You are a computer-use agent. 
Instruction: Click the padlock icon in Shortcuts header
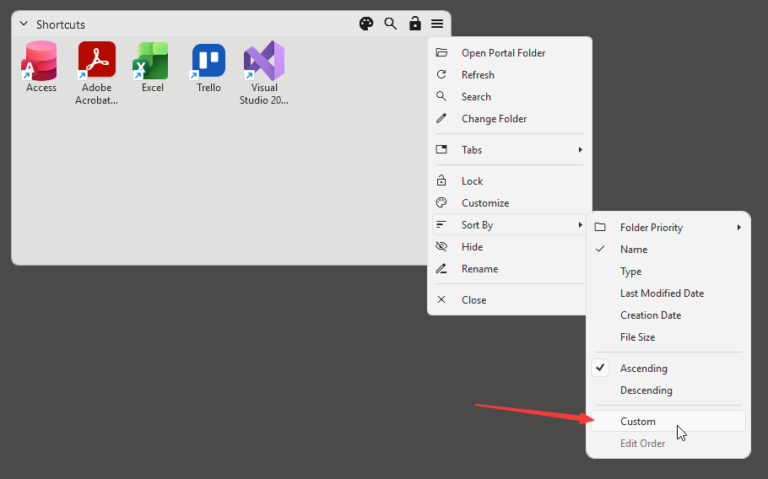(x=415, y=23)
